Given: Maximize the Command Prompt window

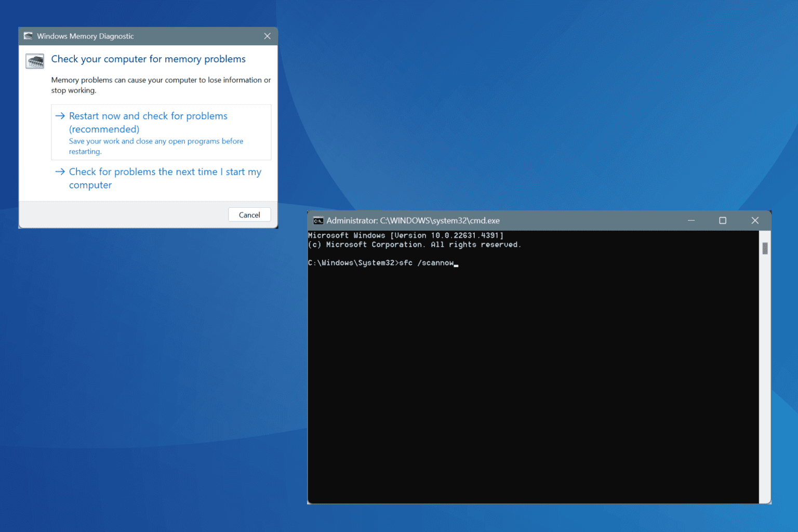Looking at the screenshot, I should pos(723,221).
